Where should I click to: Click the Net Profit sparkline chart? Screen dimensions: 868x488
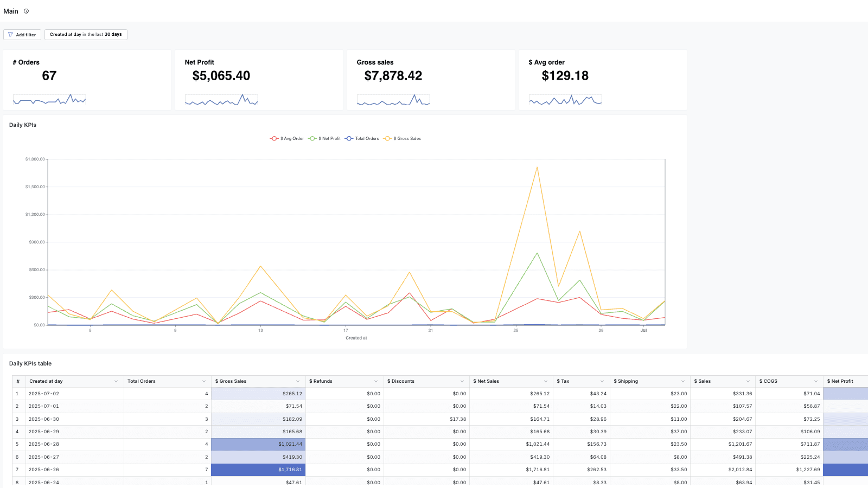[x=221, y=100]
